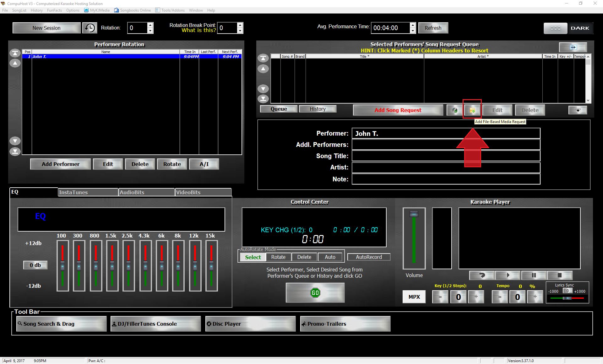Move selected performer down one position
The width and height of the screenshot is (603, 364).
tap(15, 141)
